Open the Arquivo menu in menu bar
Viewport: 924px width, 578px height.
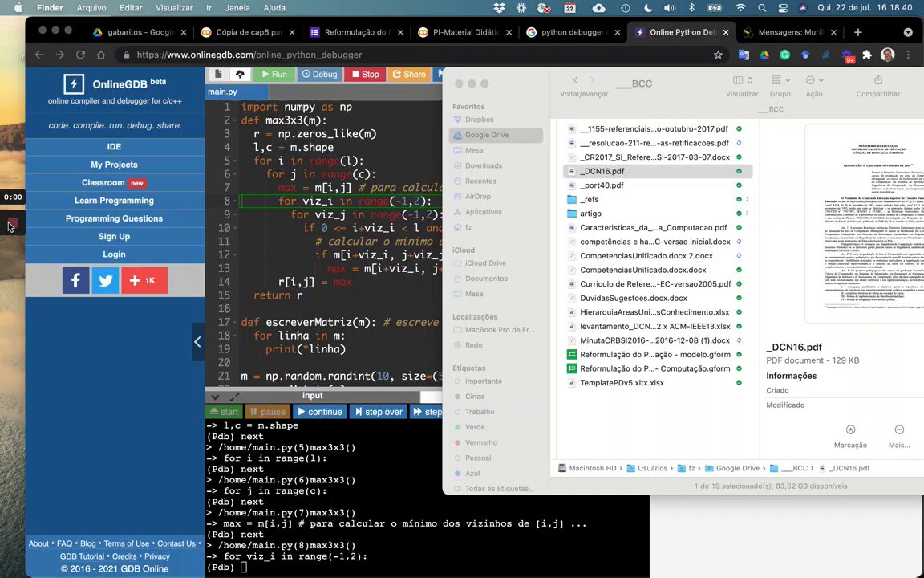pyautogui.click(x=91, y=8)
